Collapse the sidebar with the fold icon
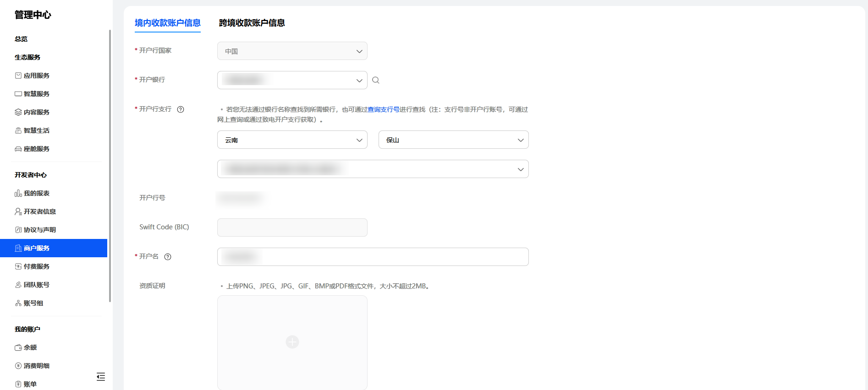868x390 pixels. (101, 377)
